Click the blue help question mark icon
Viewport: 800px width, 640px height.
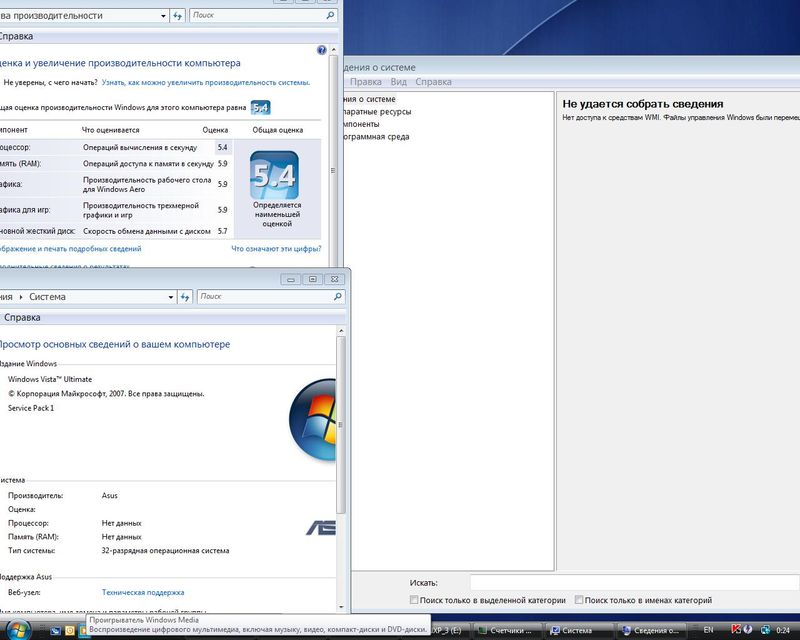322,49
